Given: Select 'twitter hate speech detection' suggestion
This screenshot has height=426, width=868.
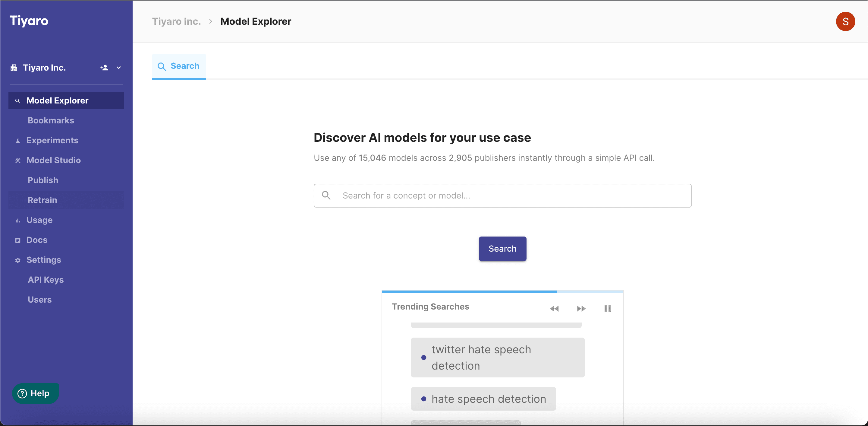Looking at the screenshot, I should (498, 358).
